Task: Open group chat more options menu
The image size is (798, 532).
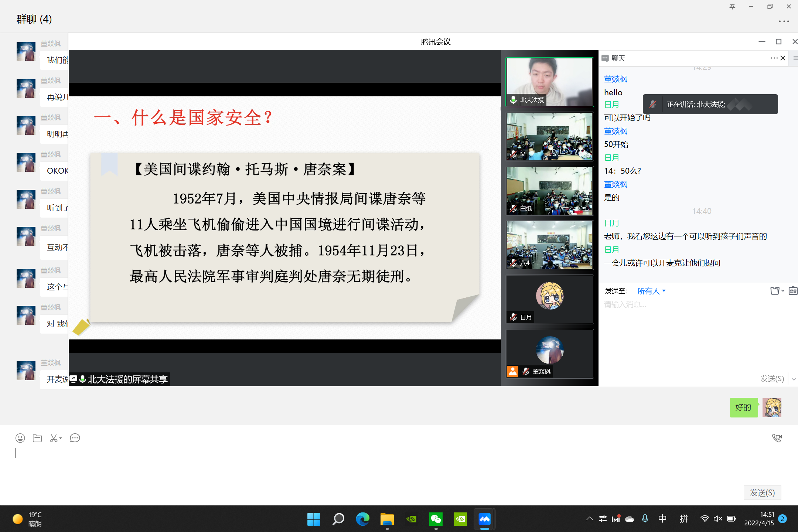Action: click(784, 21)
